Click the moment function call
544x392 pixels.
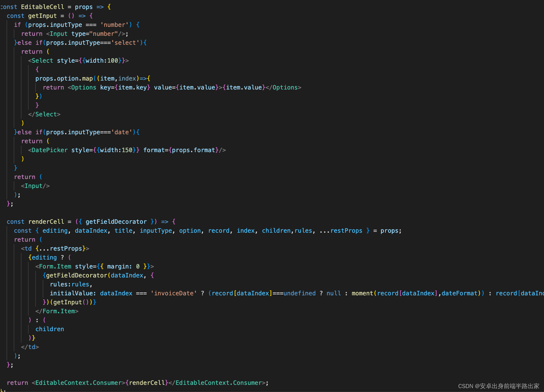[x=362, y=293]
